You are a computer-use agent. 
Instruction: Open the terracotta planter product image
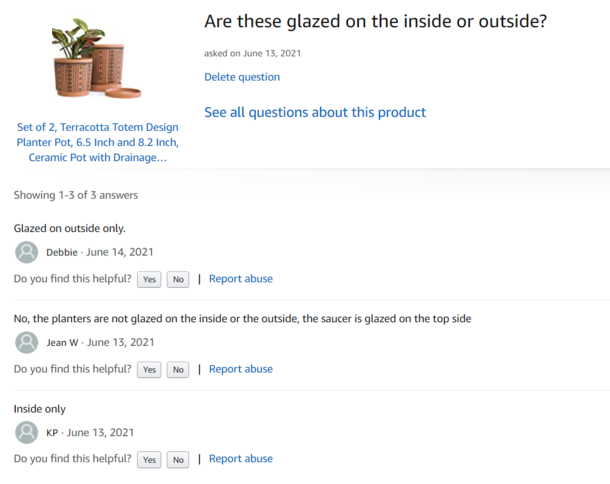tap(96, 58)
